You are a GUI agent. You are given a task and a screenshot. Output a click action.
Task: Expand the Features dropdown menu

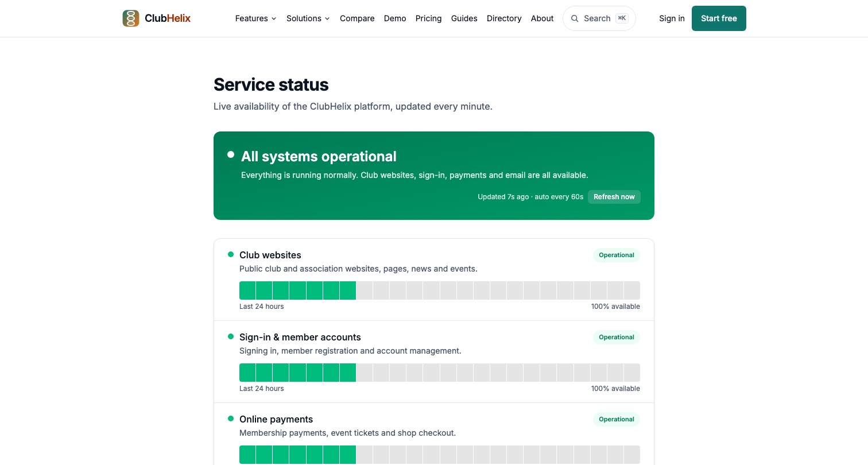(x=256, y=18)
